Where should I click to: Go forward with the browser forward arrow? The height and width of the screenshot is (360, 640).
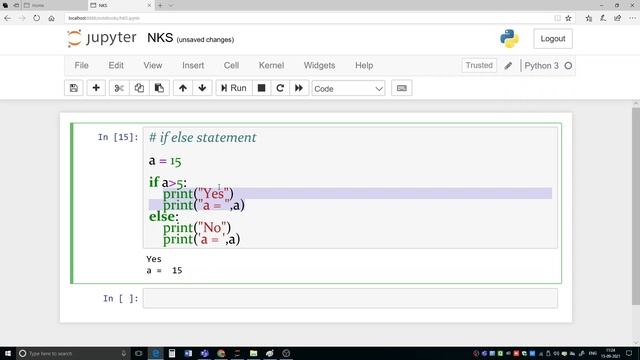22,18
